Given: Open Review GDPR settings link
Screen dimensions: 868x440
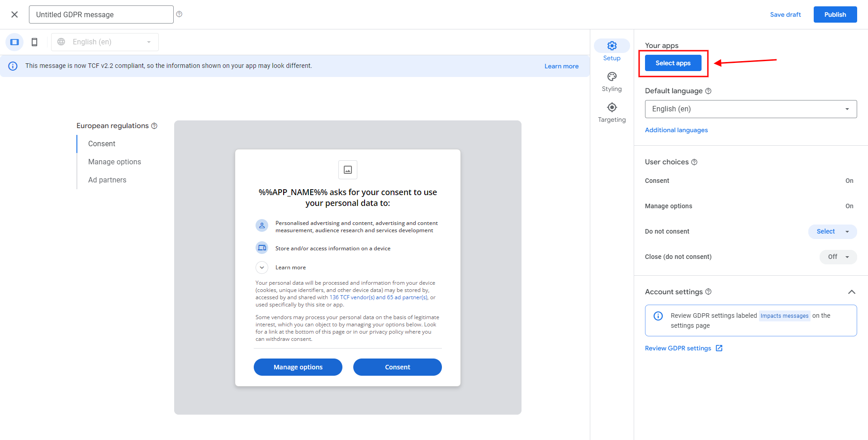Looking at the screenshot, I should (x=678, y=348).
